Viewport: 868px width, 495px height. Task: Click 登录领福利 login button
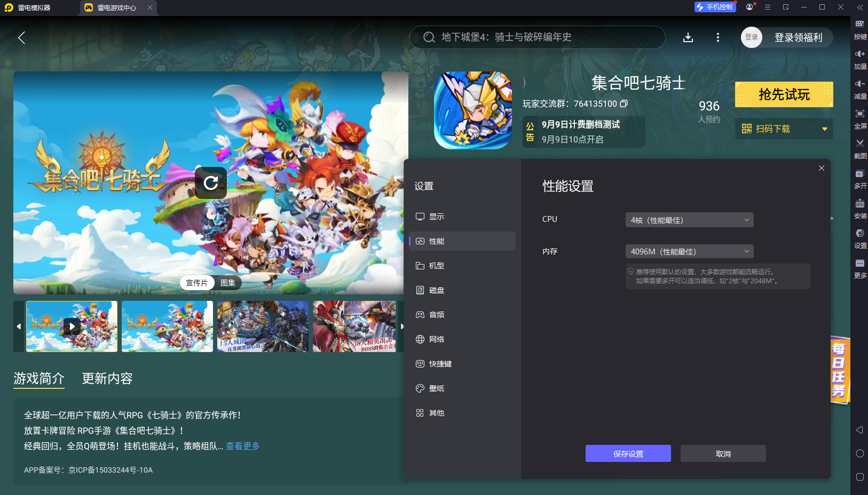[798, 37]
